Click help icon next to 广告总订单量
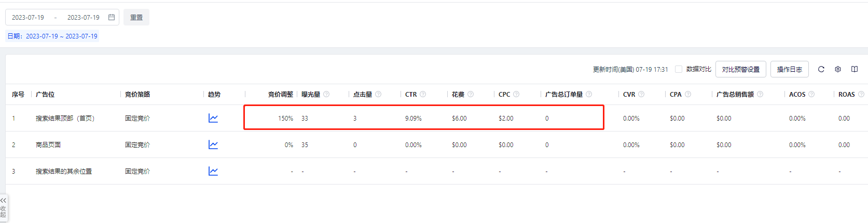The image size is (868, 223). pyautogui.click(x=589, y=94)
